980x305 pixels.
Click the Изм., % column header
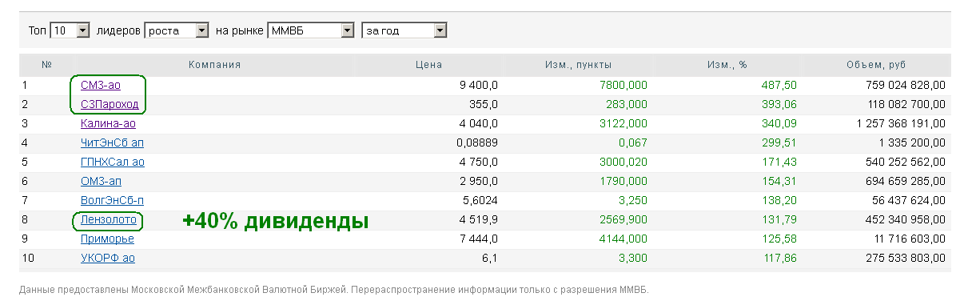(727, 65)
